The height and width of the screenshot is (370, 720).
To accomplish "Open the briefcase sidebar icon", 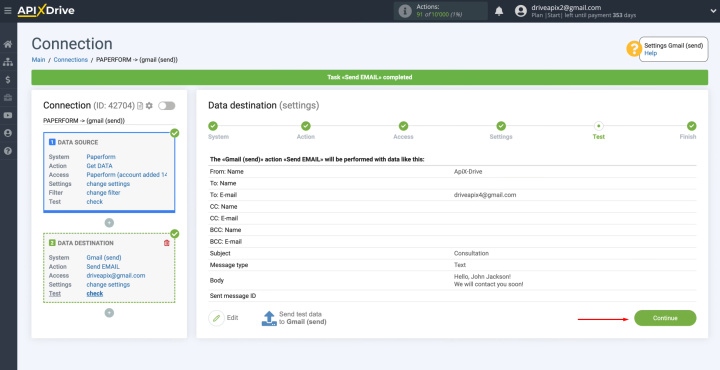I will [8, 97].
